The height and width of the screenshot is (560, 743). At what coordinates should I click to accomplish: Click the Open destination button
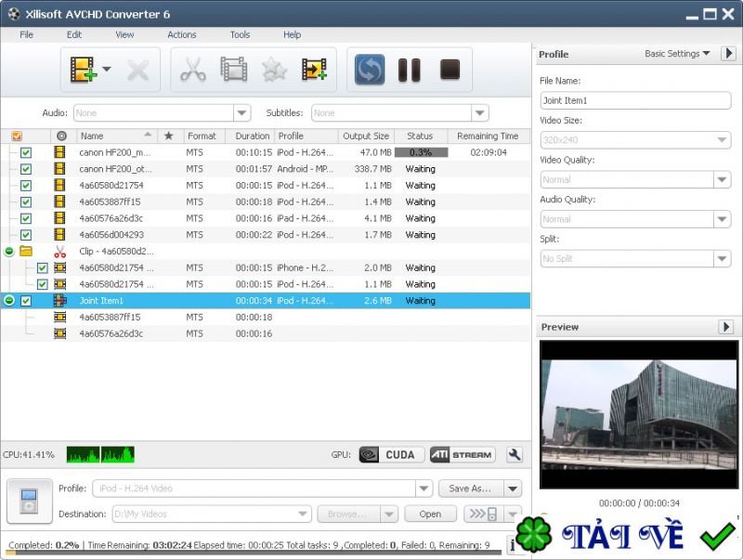coord(430,514)
